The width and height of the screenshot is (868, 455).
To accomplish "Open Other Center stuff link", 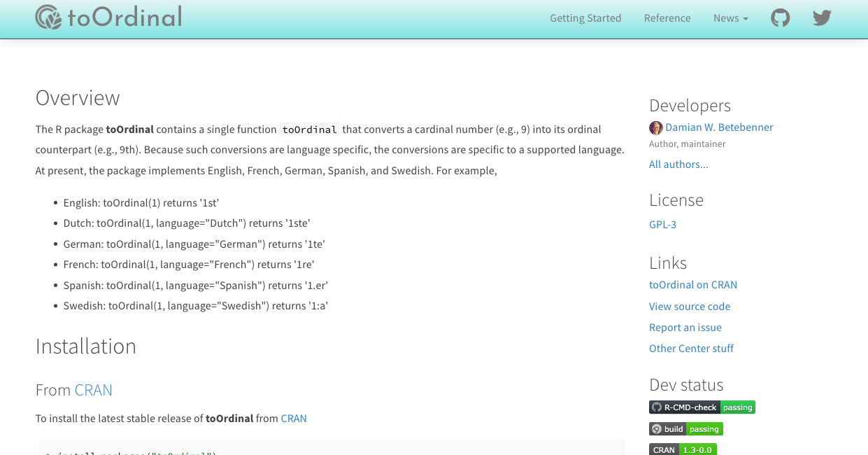I will [x=691, y=349].
